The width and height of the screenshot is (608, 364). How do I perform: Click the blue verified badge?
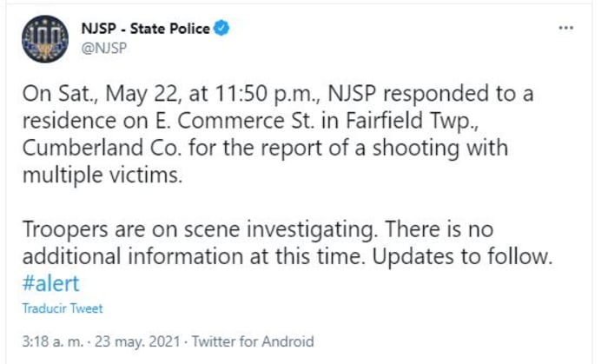222,29
